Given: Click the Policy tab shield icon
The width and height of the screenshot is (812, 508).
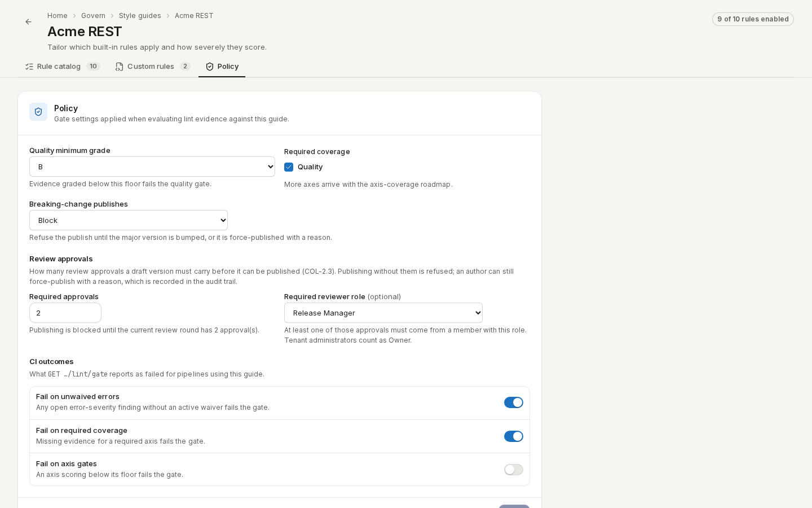Looking at the screenshot, I should pyautogui.click(x=210, y=67).
